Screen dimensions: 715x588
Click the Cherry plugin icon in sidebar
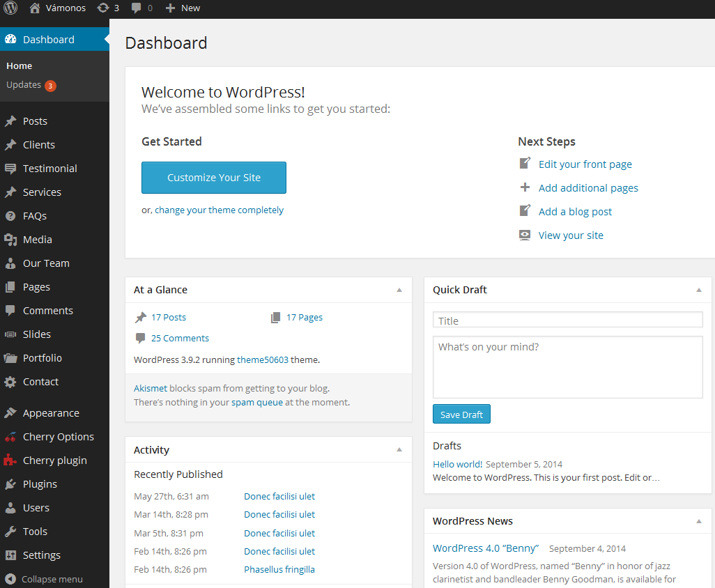[10, 460]
